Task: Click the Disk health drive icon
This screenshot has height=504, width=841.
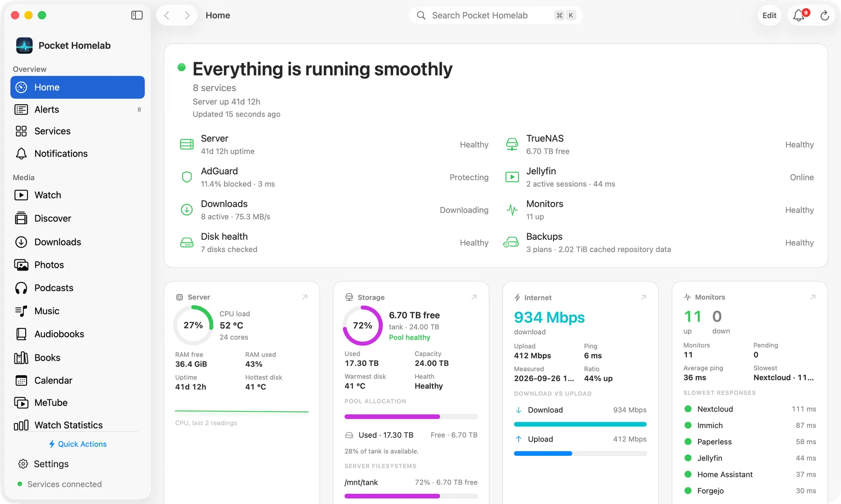Action: [187, 242]
